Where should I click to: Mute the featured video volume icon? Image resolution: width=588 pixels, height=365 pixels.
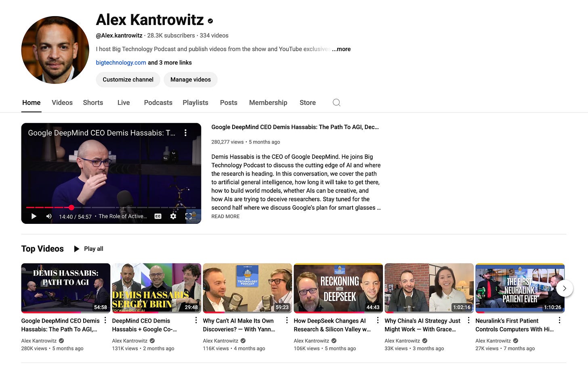[x=49, y=216]
